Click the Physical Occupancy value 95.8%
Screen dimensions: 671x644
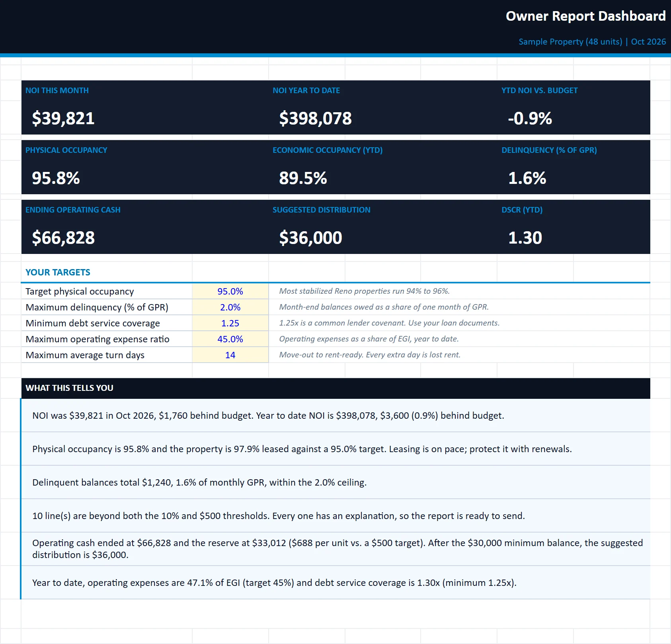[x=56, y=178]
